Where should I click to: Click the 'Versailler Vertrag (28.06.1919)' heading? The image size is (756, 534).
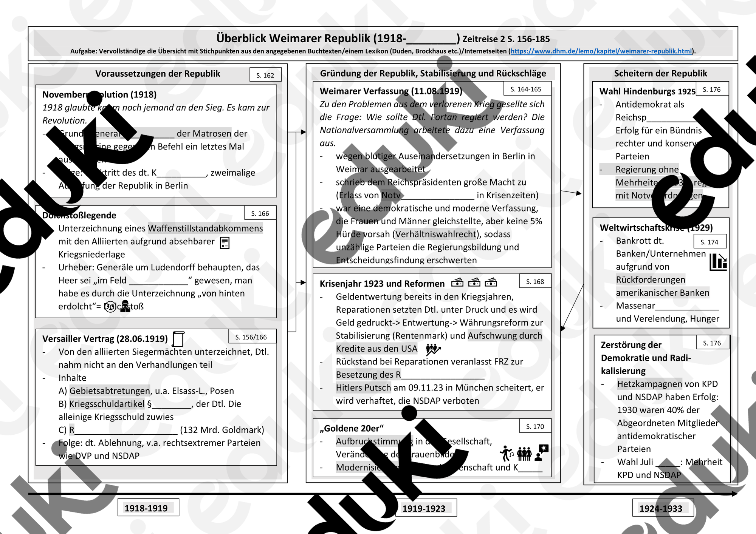point(105,338)
